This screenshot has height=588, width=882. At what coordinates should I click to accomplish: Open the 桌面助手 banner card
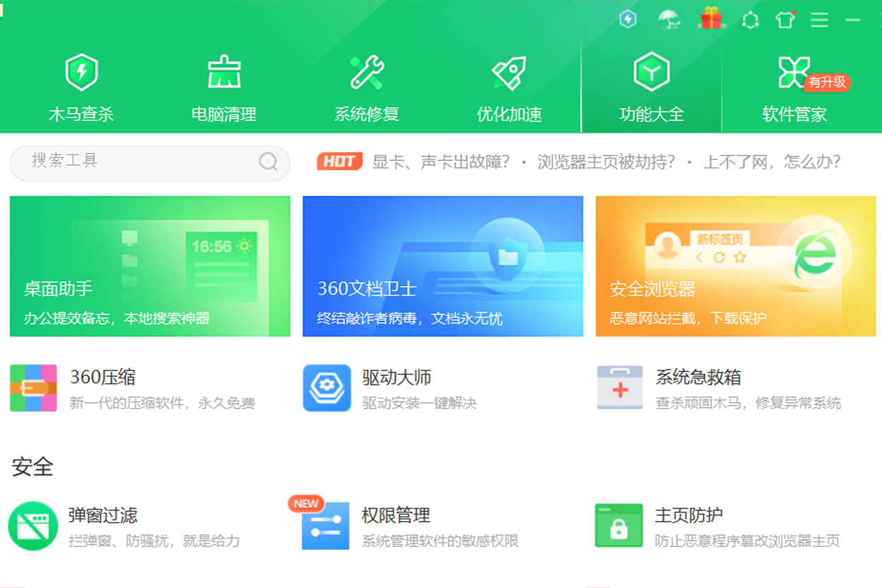pos(150,266)
